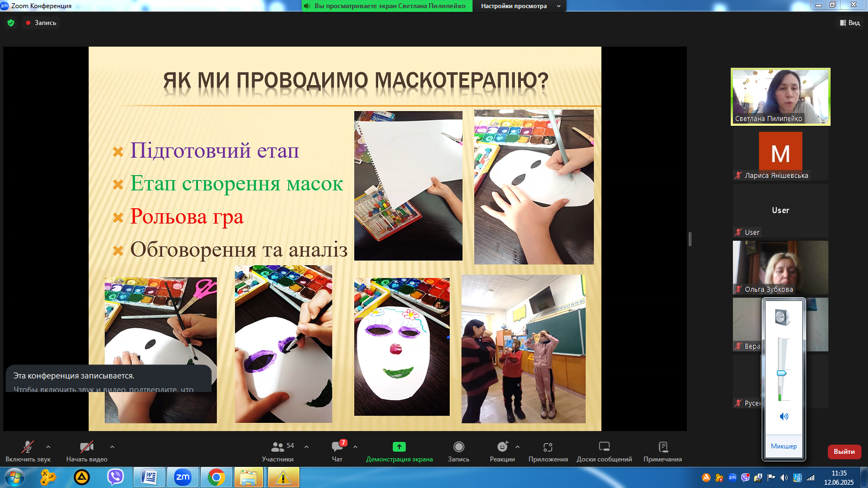Click the tray volume speaker icon
Image resolution: width=868 pixels, height=488 pixels.
(784, 478)
